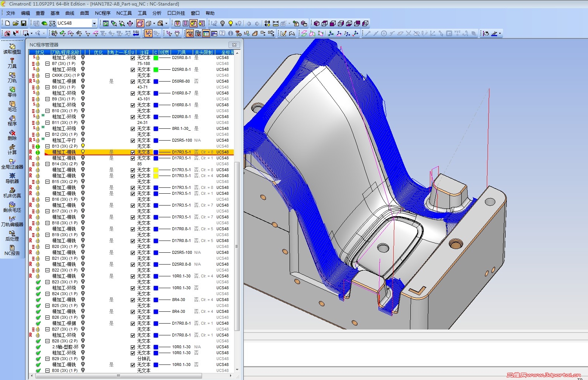Viewport: 588px width, 380px height.
Task: Open the NC工具 menu
Action: pyautogui.click(x=124, y=13)
